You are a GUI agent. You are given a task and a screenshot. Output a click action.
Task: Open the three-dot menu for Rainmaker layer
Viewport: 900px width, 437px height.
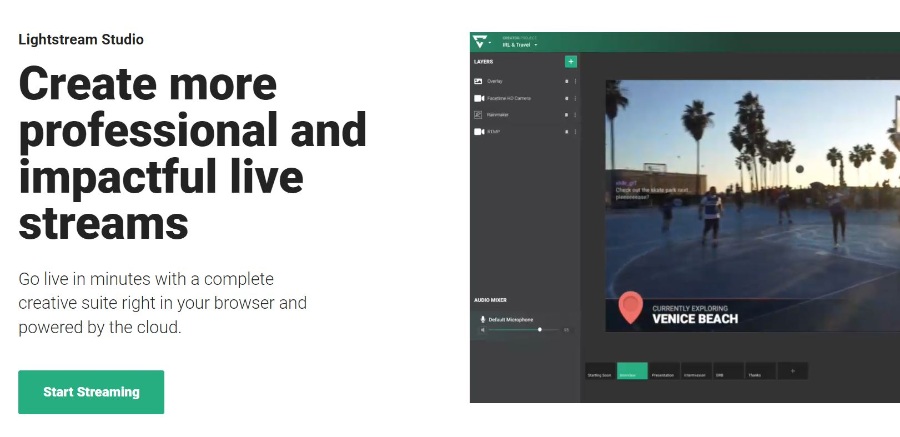[x=575, y=115]
